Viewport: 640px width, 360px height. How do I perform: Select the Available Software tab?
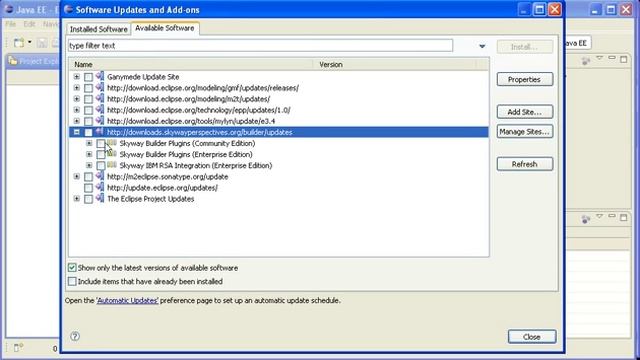point(165,28)
